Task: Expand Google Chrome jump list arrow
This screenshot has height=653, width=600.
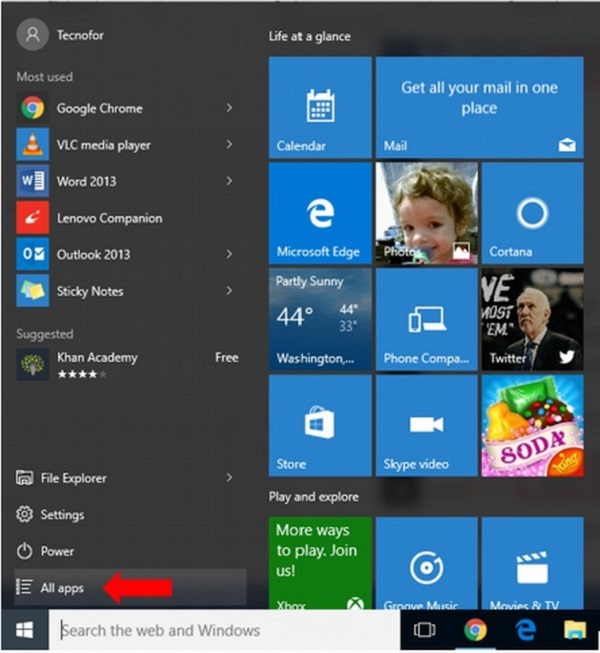Action: 229,108
